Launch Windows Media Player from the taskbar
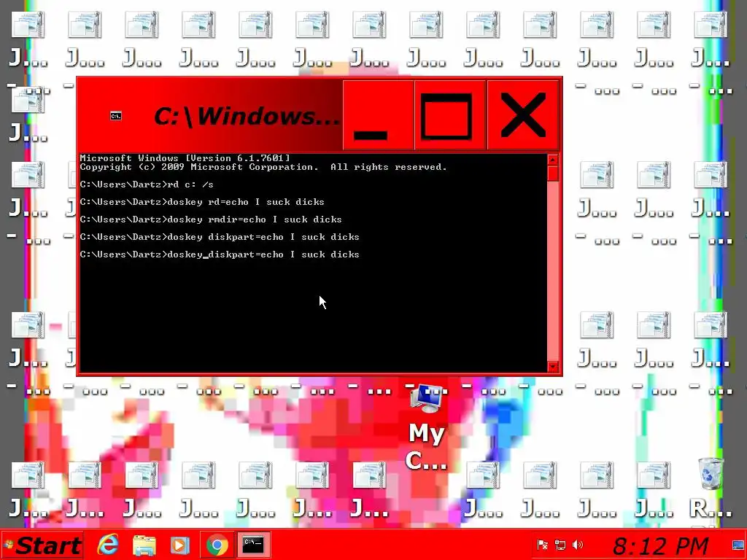747x560 pixels. [179, 545]
